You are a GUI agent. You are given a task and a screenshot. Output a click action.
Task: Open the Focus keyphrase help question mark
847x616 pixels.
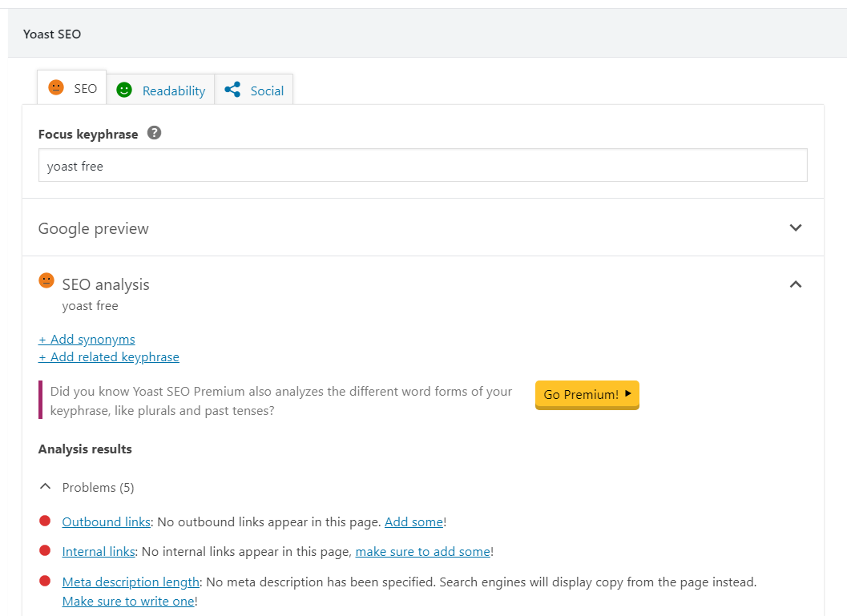[154, 133]
